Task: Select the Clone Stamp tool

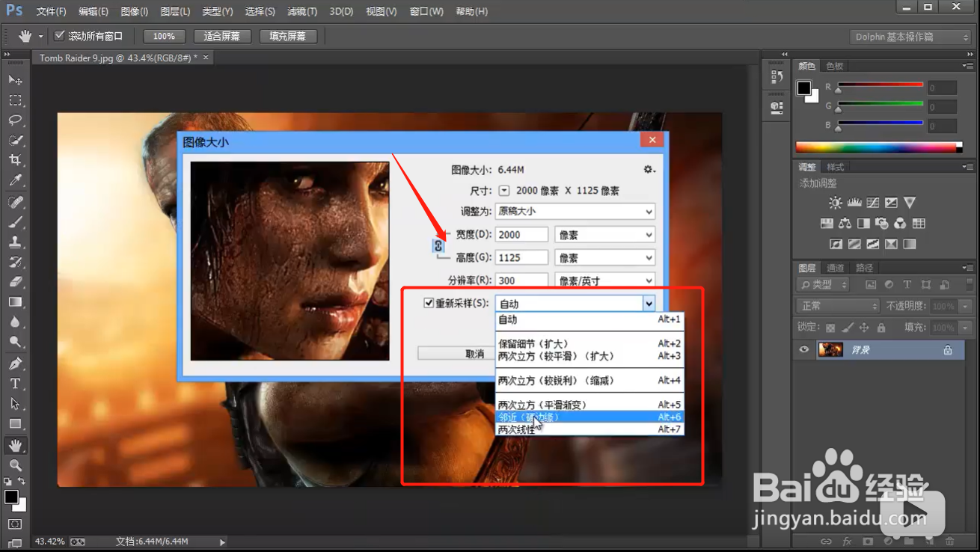Action: point(15,242)
